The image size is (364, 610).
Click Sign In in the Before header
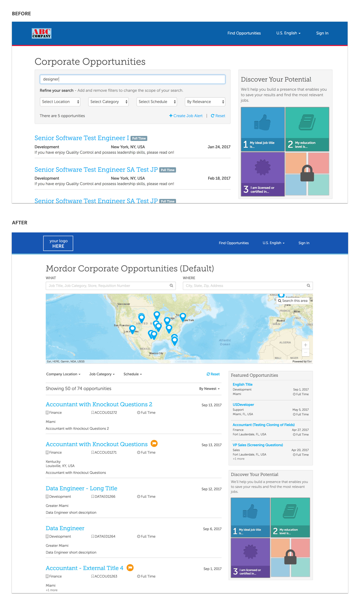click(x=322, y=33)
